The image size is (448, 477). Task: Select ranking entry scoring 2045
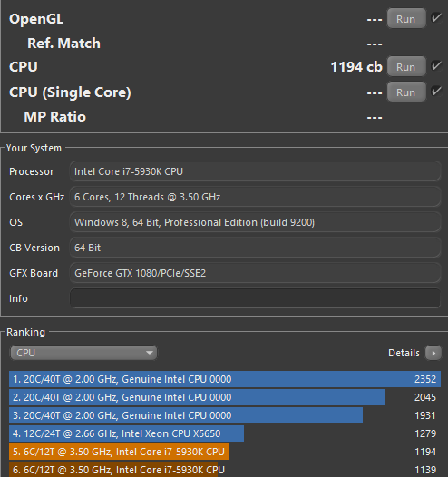225,397
